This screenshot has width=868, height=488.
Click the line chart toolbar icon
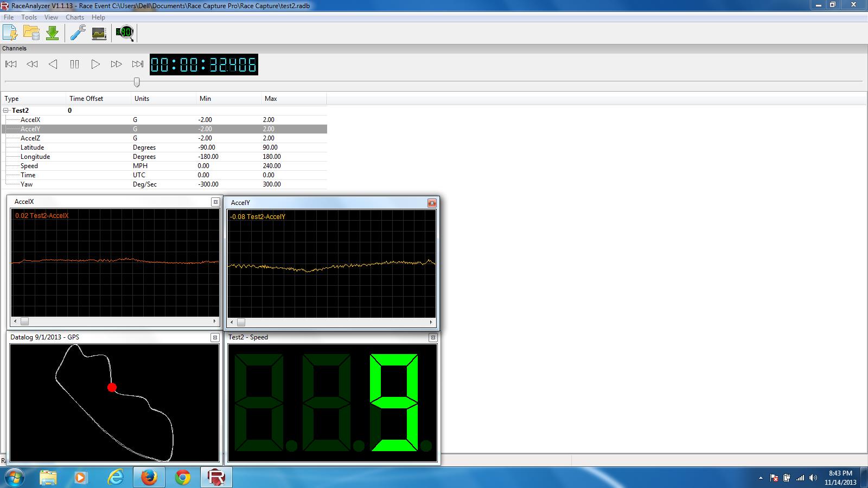pos(99,33)
